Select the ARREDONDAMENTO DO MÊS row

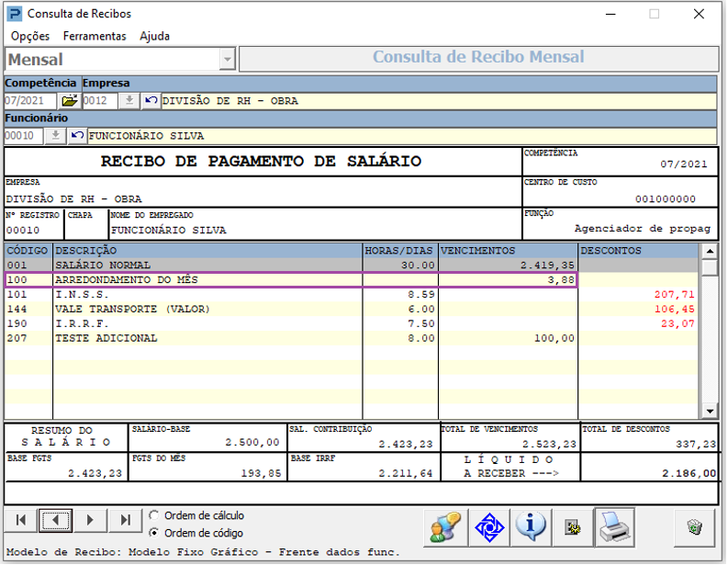point(352,279)
